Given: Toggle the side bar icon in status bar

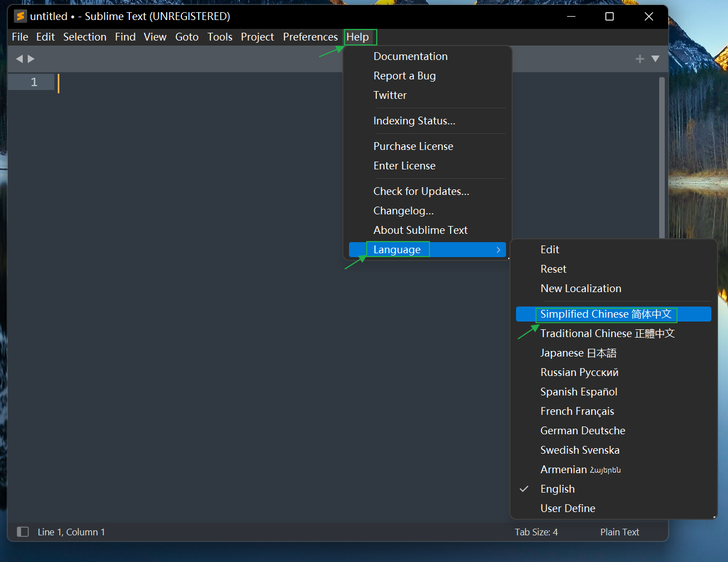Looking at the screenshot, I should [x=23, y=532].
